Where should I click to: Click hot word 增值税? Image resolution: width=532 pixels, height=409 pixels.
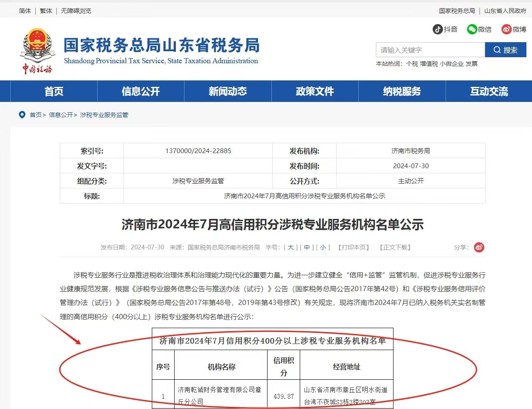point(429,64)
